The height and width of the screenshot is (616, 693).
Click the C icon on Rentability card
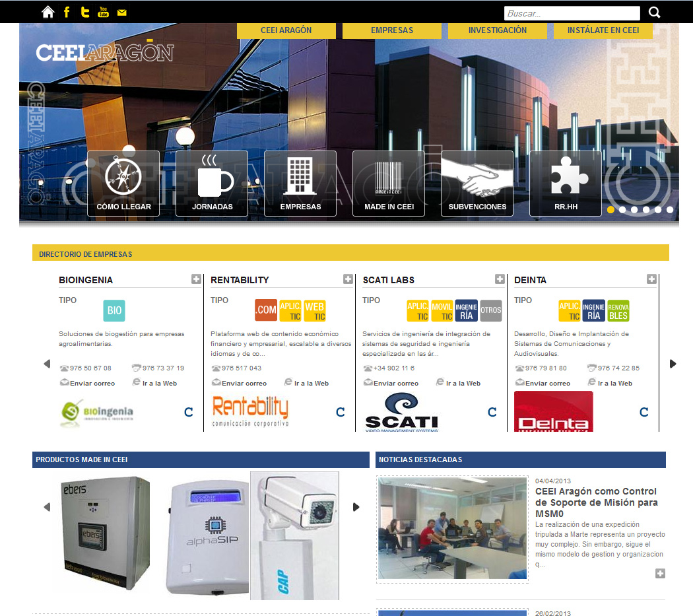click(341, 412)
